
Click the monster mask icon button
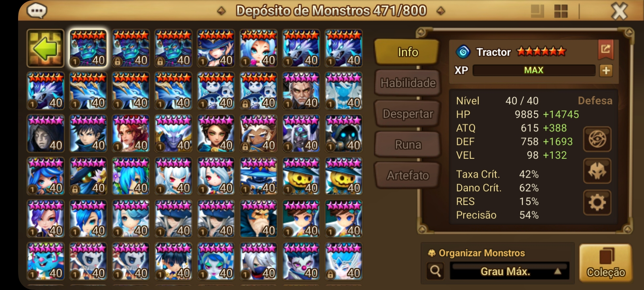[x=597, y=171]
